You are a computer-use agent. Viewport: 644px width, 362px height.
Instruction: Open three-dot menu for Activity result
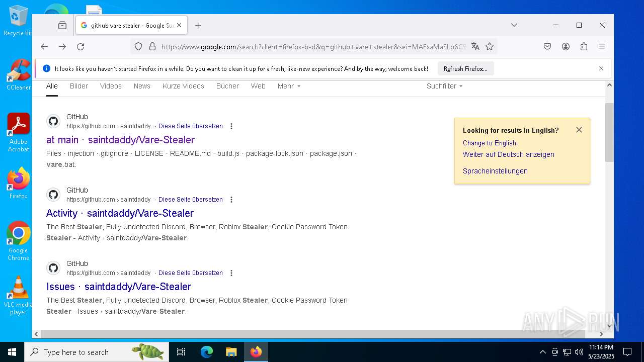point(231,200)
